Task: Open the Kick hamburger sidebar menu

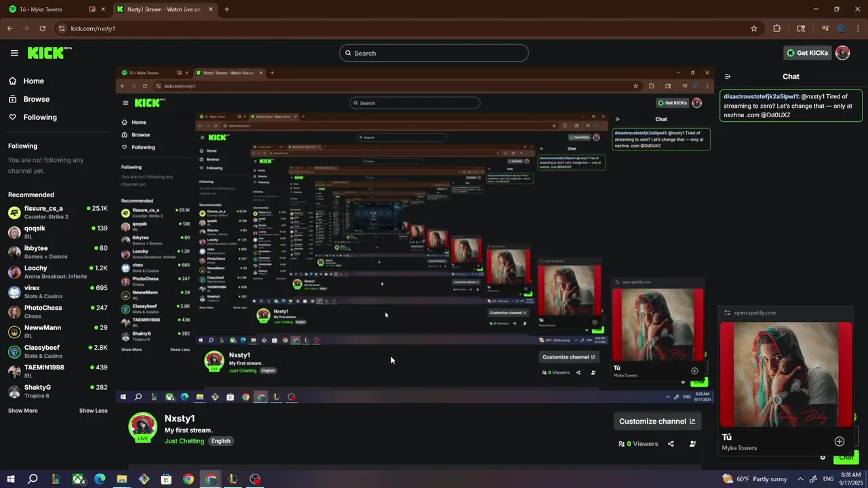Action: (14, 53)
